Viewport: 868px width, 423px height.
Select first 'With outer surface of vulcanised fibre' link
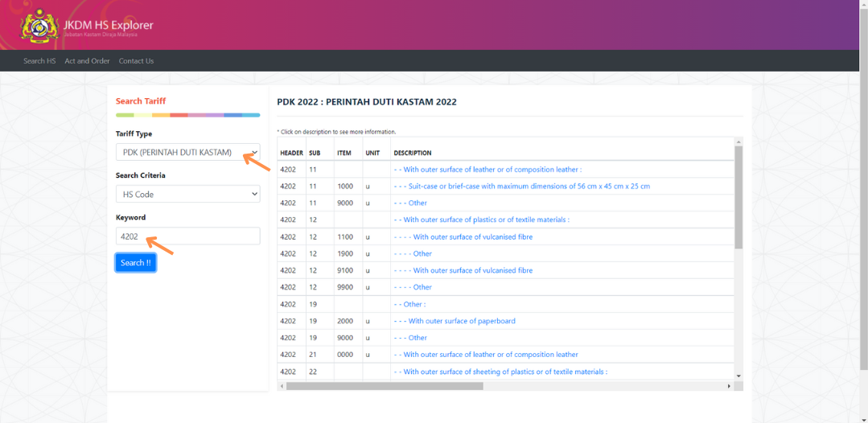click(x=463, y=237)
